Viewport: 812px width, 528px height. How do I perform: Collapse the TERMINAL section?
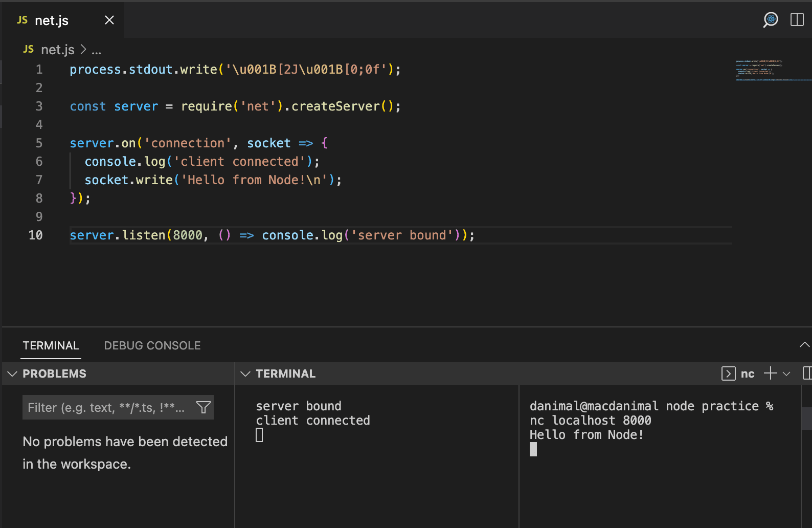click(x=245, y=374)
